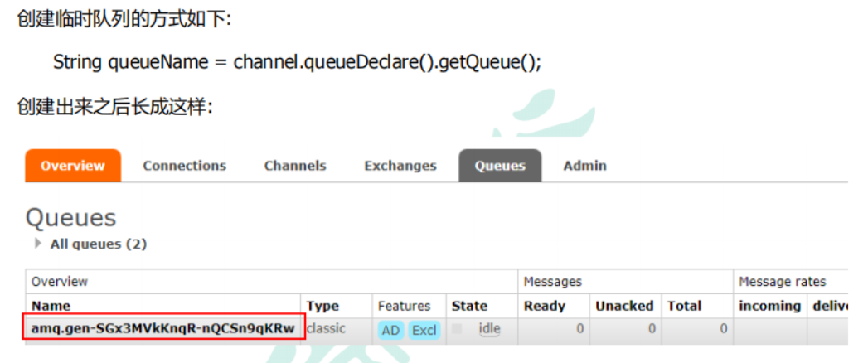Click the idle state label
The width and height of the screenshot is (868, 363).
tap(489, 329)
